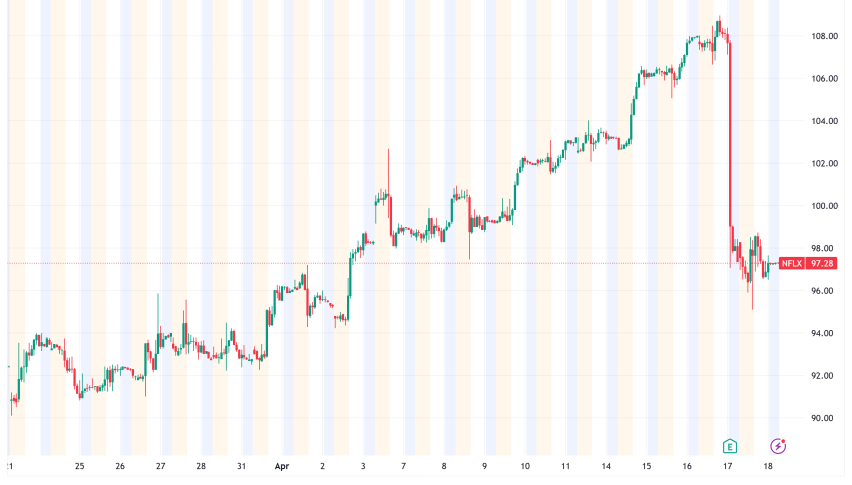Click date 25 on the time axis
This screenshot has width=852, height=485.
[x=79, y=466]
